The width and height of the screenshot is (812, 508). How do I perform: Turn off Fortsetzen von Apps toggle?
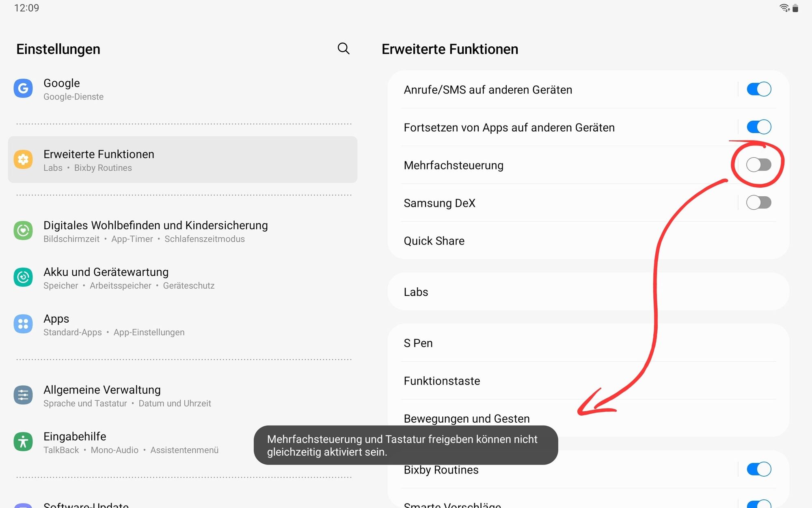point(759,127)
